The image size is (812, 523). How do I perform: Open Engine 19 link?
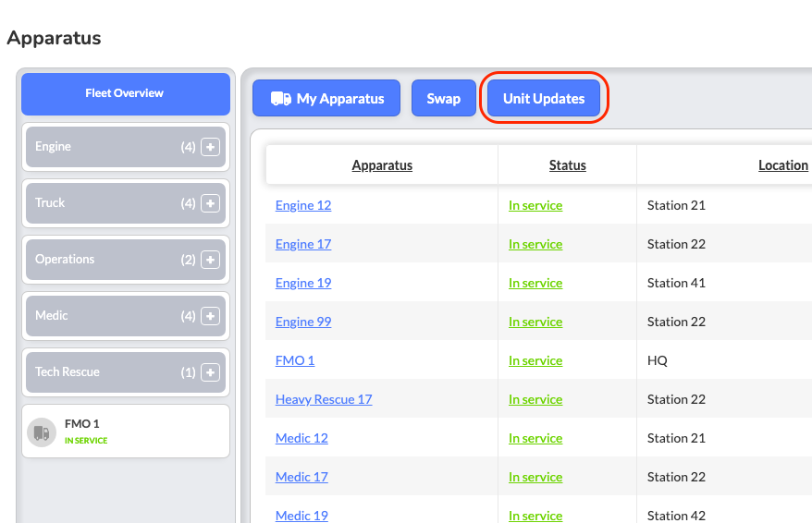(x=303, y=283)
